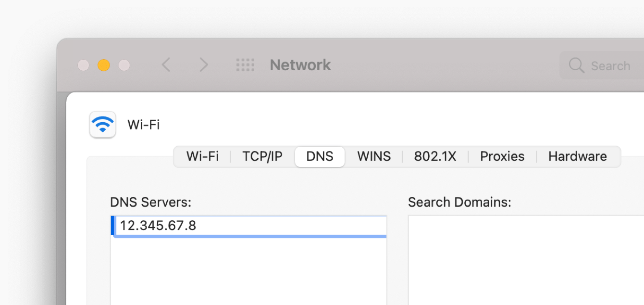Show all preferences via the grid icon
Image resolution: width=644 pixels, height=305 pixels.
click(245, 65)
